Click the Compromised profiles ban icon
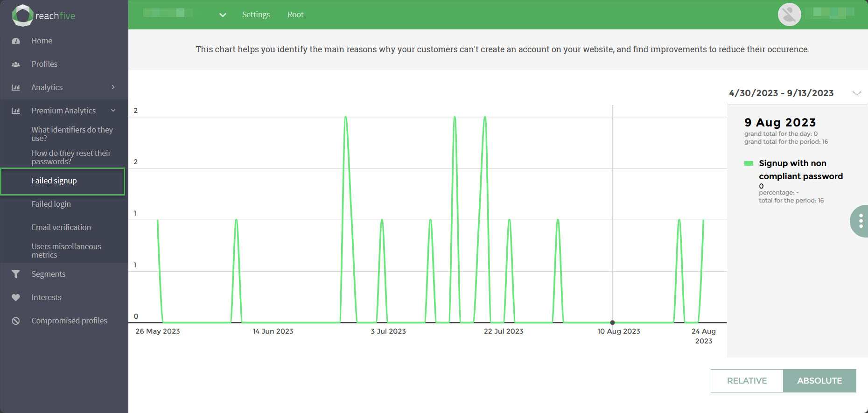This screenshot has width=868, height=413. tap(16, 321)
